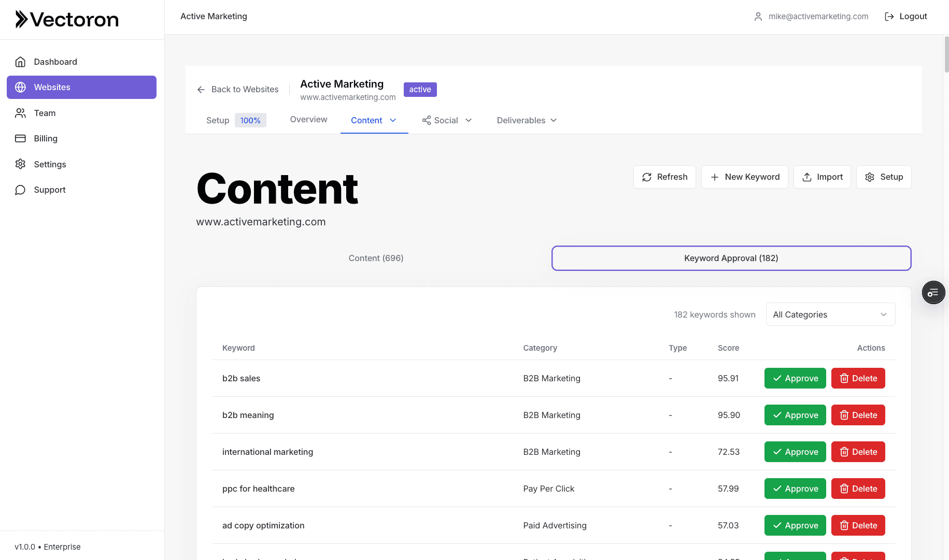
Task: Click the Settings gear icon in sidebar
Action: [21, 164]
